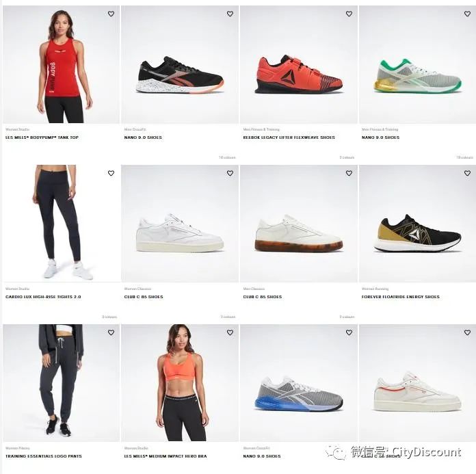Favorite the Les Mills Bodypump Tank Top
476x474 pixels.
pos(111,14)
